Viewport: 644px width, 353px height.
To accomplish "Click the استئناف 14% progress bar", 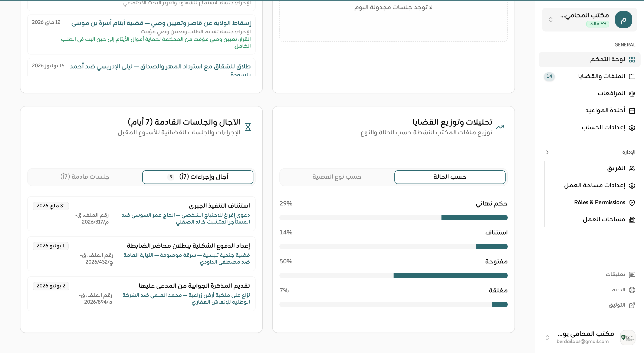I will tap(394, 247).
